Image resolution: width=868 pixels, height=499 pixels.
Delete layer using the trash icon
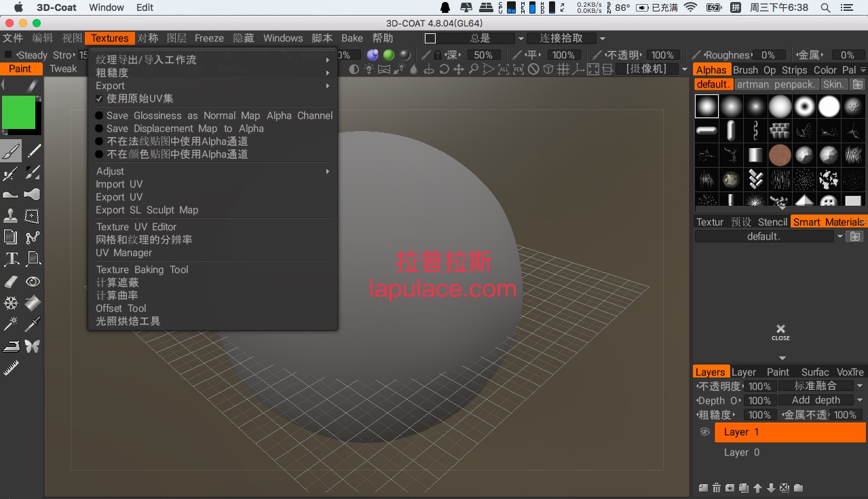pos(717,487)
